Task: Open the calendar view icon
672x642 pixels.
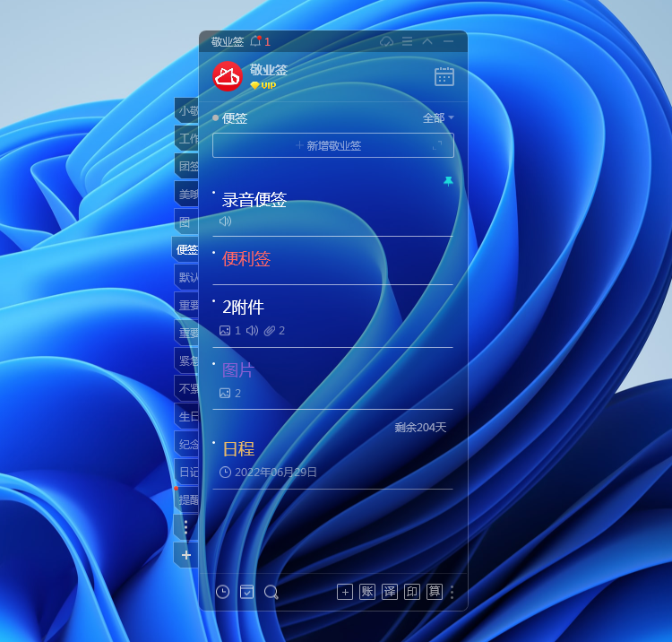Action: [x=444, y=76]
